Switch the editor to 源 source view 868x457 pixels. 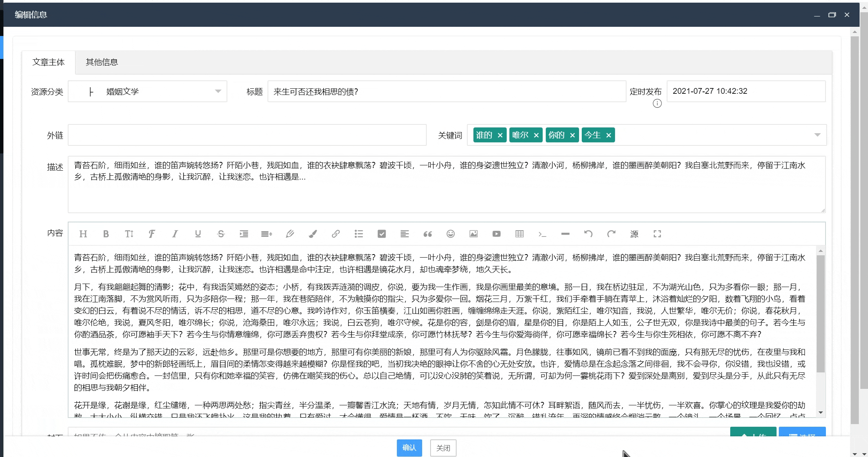[x=634, y=234]
